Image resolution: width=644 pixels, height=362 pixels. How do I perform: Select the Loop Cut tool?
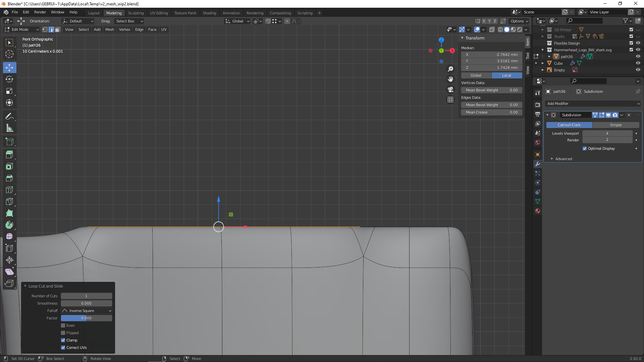(x=9, y=190)
